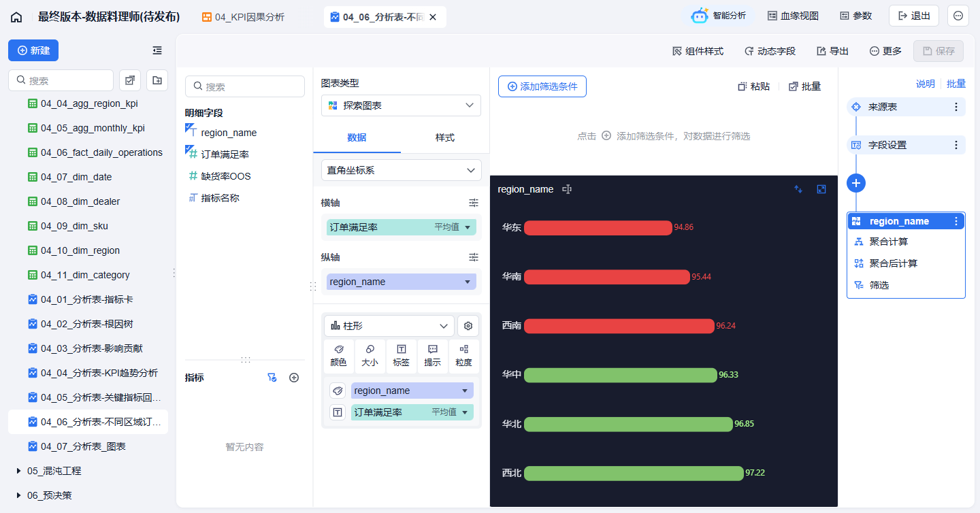Screen dimensions: 980x513
Task: Open the 柱形 chart shape dropdown
Action: [x=389, y=326]
